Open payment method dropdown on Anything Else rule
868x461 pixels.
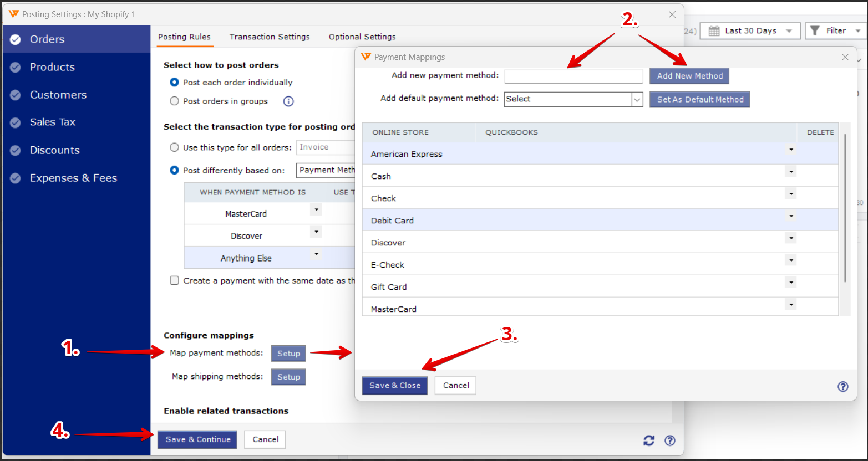(316, 254)
